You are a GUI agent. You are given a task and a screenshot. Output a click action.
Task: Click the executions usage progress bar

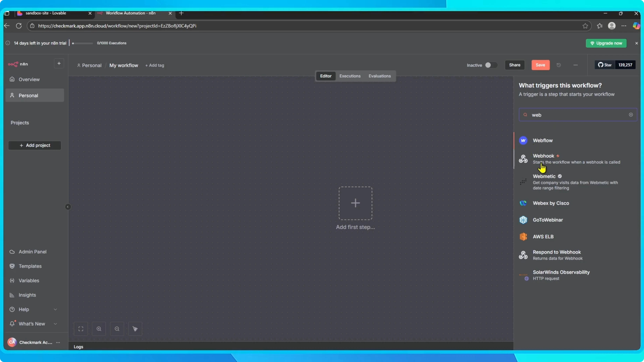pos(82,43)
